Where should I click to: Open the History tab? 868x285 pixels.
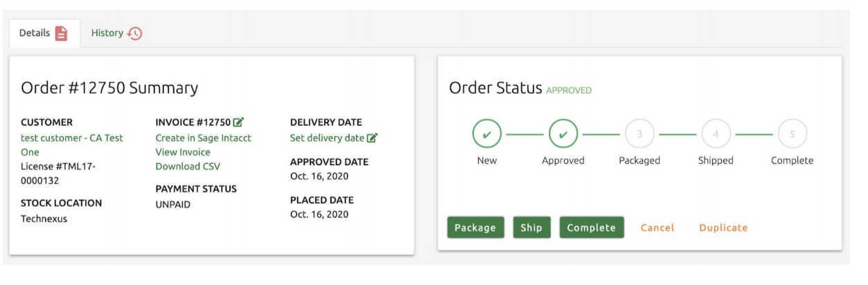click(x=107, y=33)
